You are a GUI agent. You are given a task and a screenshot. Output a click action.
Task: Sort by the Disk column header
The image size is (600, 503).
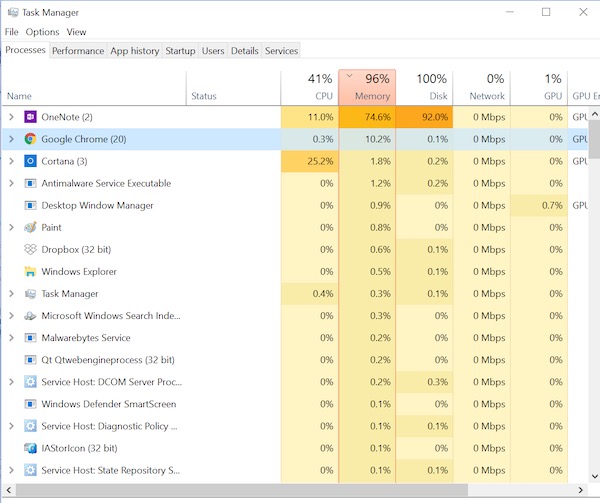[x=424, y=88]
